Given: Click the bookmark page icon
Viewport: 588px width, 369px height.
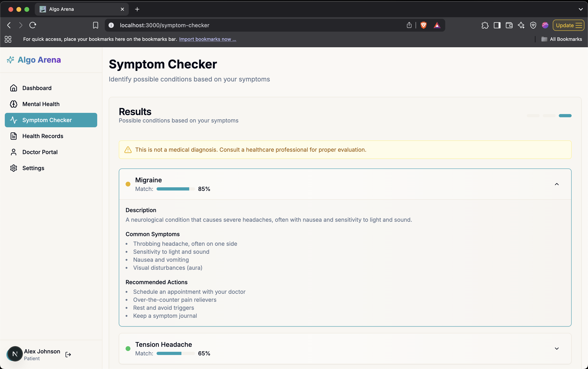Looking at the screenshot, I should click(x=95, y=25).
